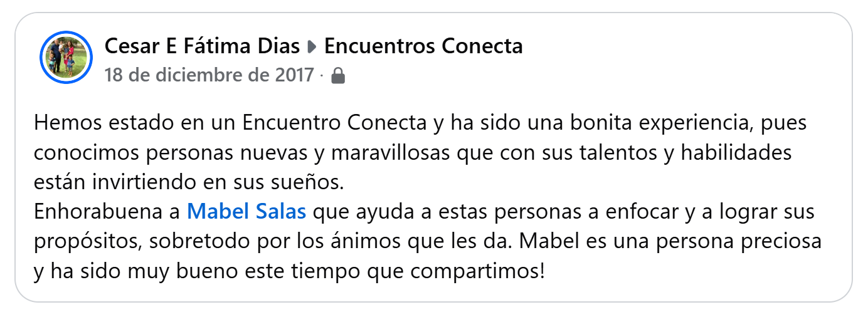Click the dot separator beside the date
868x312 pixels.
[322, 76]
